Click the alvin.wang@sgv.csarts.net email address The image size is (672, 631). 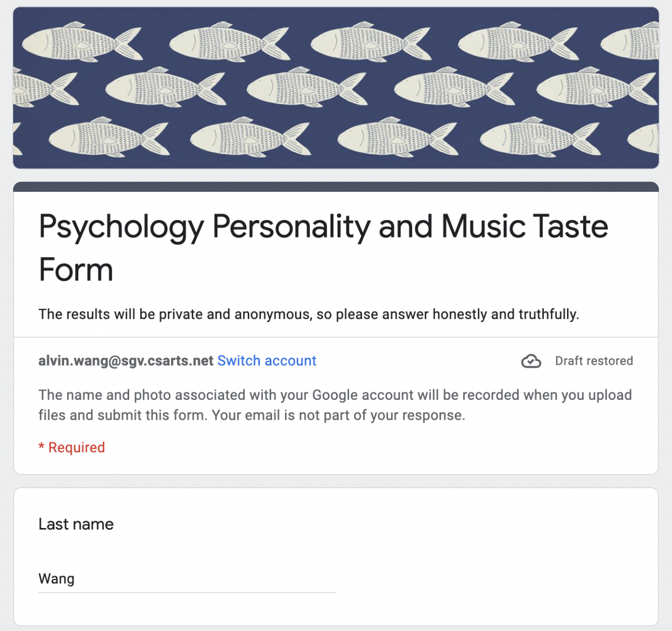(126, 361)
